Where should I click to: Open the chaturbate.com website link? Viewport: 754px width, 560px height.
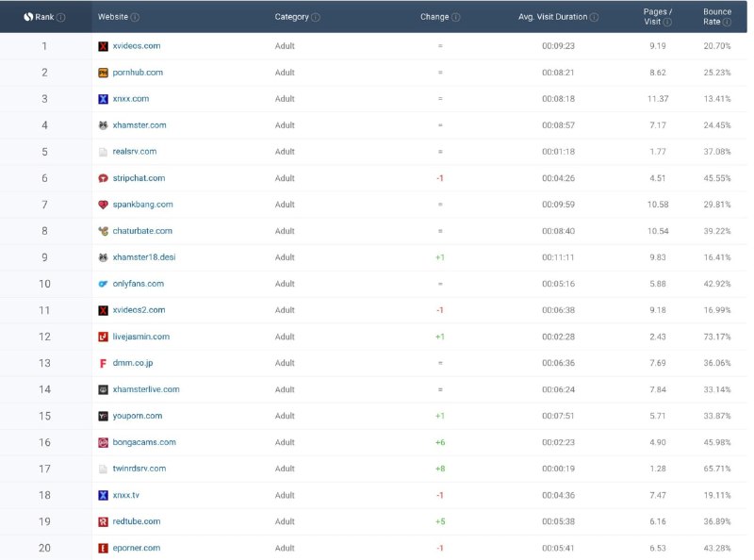(x=141, y=230)
